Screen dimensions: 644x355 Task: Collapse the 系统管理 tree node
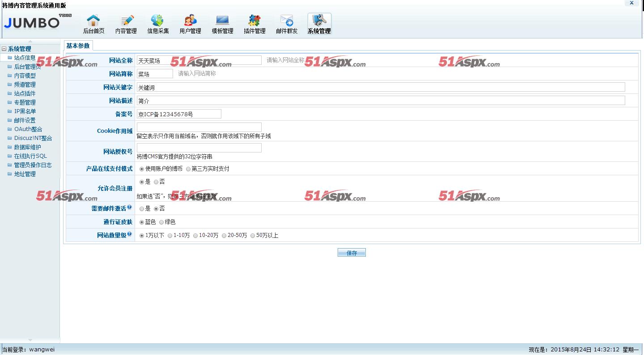point(4,49)
